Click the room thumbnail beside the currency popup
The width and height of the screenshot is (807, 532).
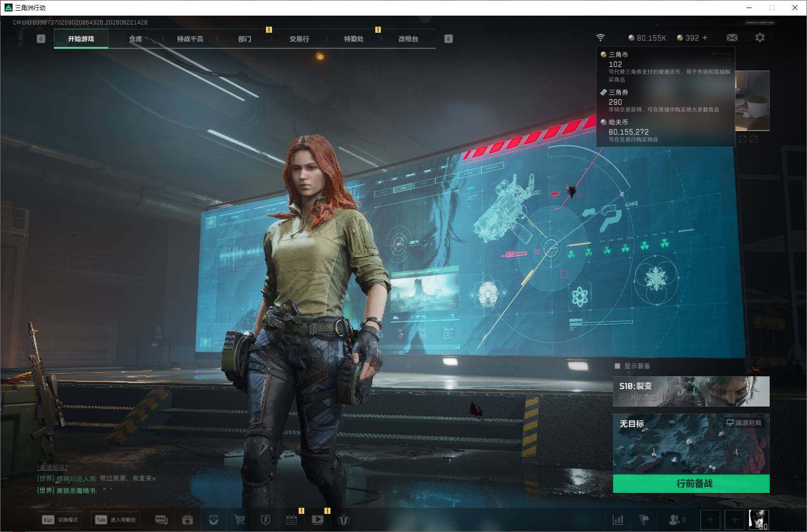coord(752,100)
